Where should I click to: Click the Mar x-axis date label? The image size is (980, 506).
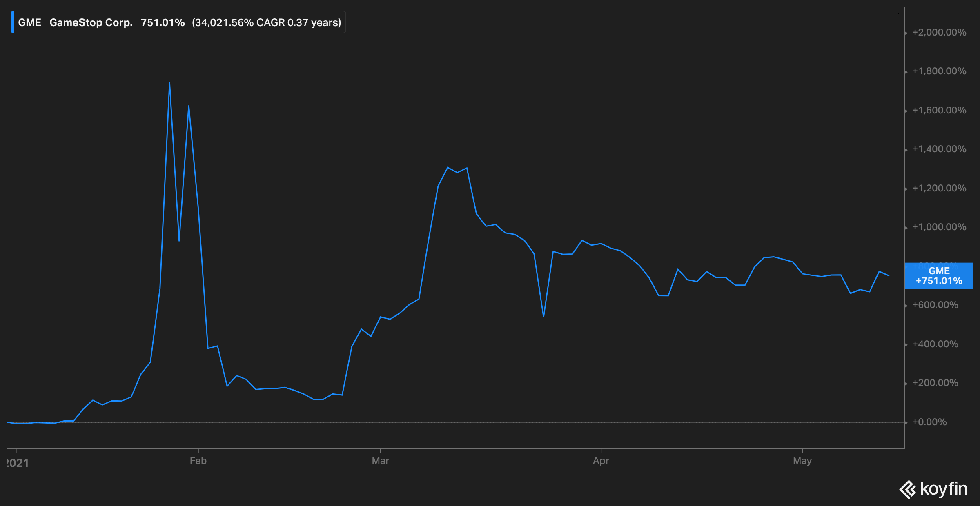tap(380, 461)
